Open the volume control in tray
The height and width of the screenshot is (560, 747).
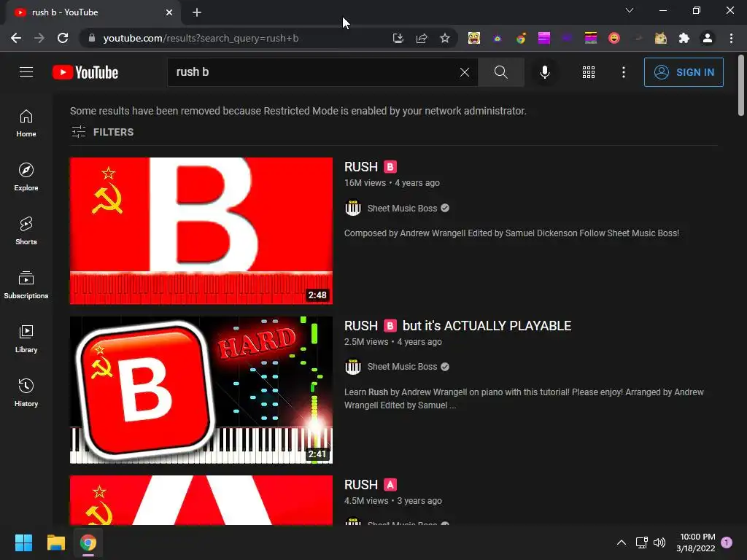pyautogui.click(x=659, y=542)
